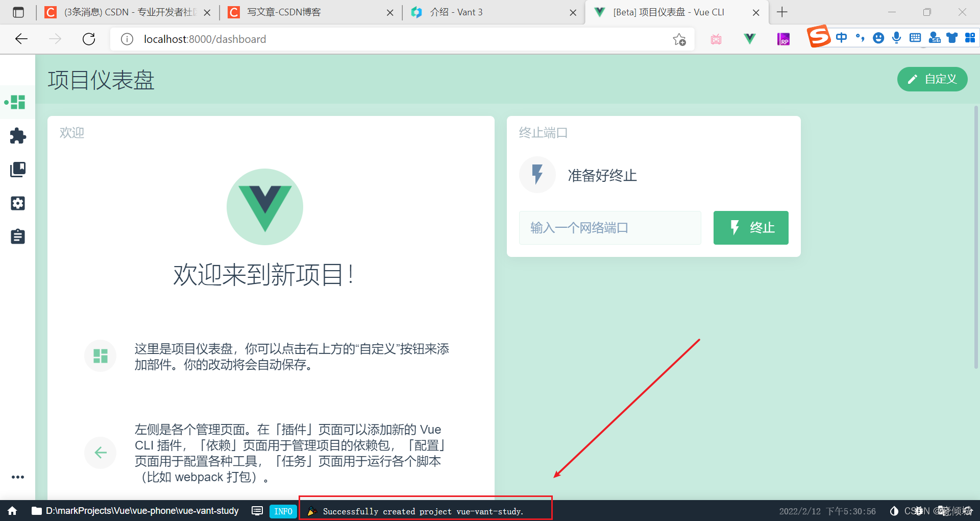The width and height of the screenshot is (980, 521).
Task: Open the Configuration page gear icon
Action: pos(18,203)
